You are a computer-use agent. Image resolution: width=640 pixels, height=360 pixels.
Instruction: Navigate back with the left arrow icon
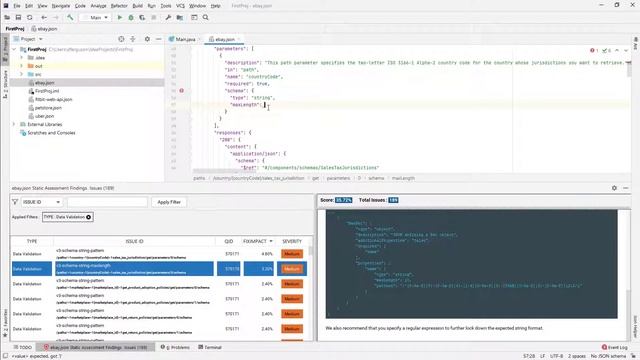44,18
